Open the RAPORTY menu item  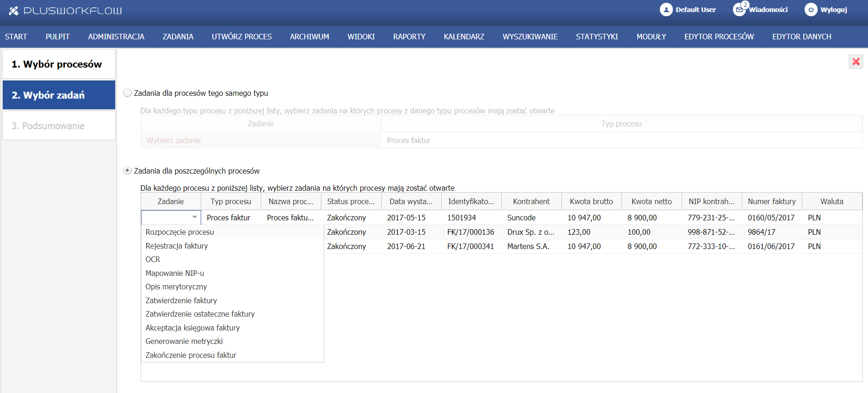click(x=409, y=37)
